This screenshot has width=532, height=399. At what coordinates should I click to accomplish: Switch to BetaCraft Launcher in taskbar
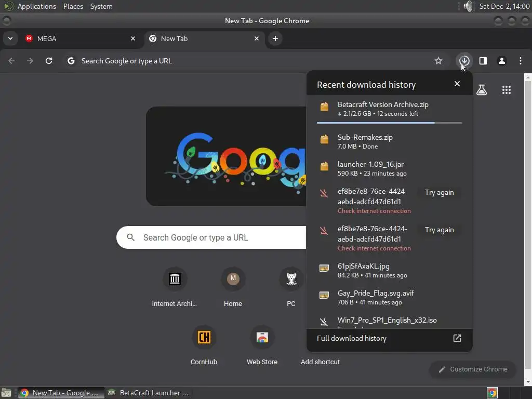pyautogui.click(x=148, y=393)
